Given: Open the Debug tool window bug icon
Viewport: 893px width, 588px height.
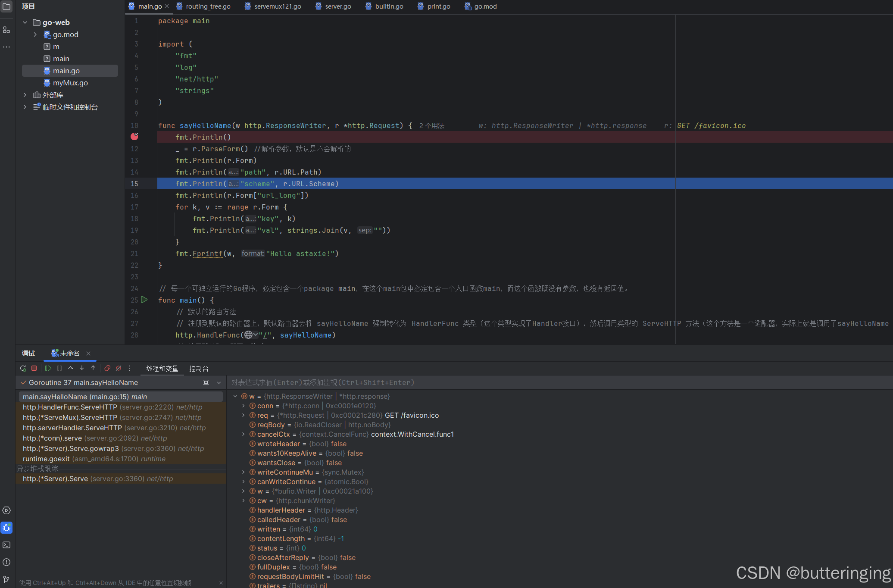Looking at the screenshot, I should (x=6, y=528).
